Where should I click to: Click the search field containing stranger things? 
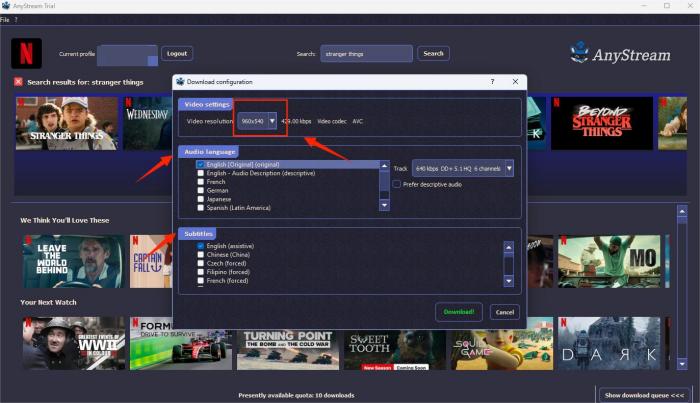coord(366,54)
